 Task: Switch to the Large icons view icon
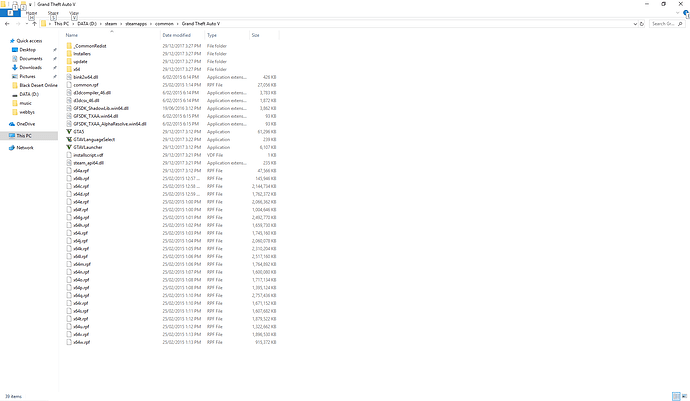tap(685, 397)
